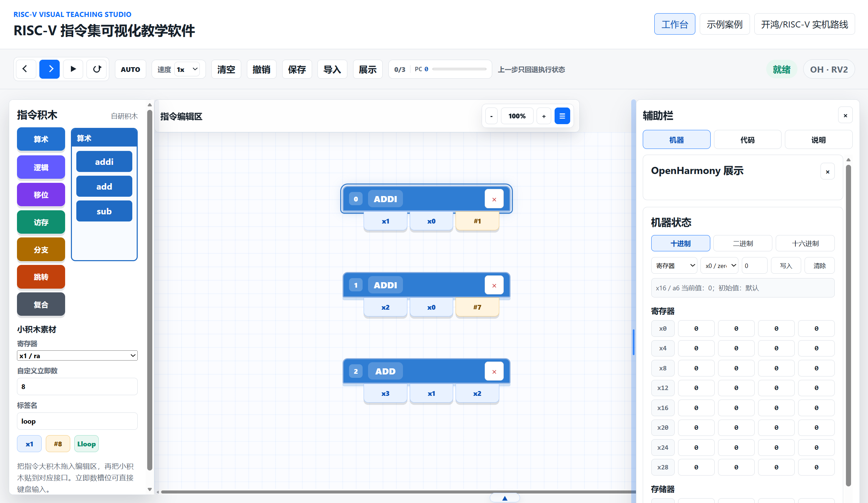The height and width of the screenshot is (503, 868).
Task: Run program with the play button
Action: point(73,69)
